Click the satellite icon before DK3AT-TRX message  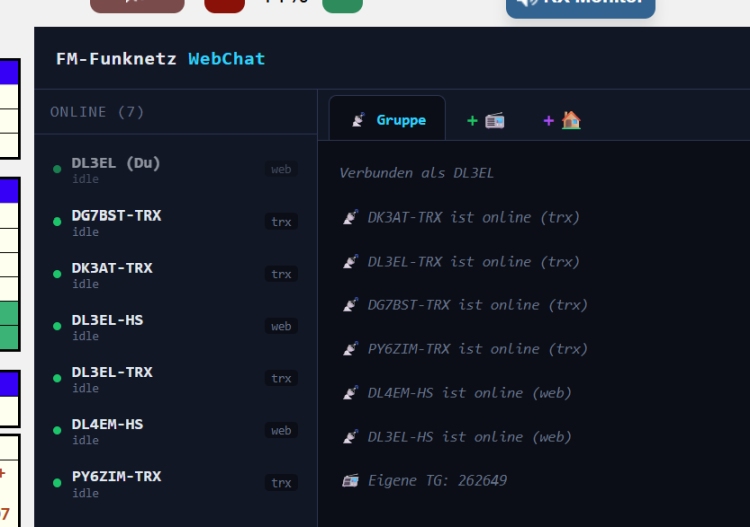click(x=350, y=218)
